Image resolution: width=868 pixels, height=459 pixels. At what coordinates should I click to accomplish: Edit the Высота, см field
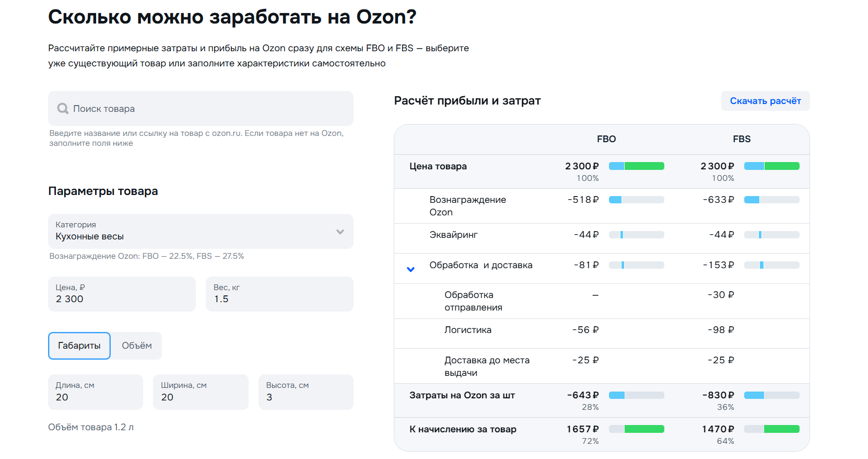306,392
